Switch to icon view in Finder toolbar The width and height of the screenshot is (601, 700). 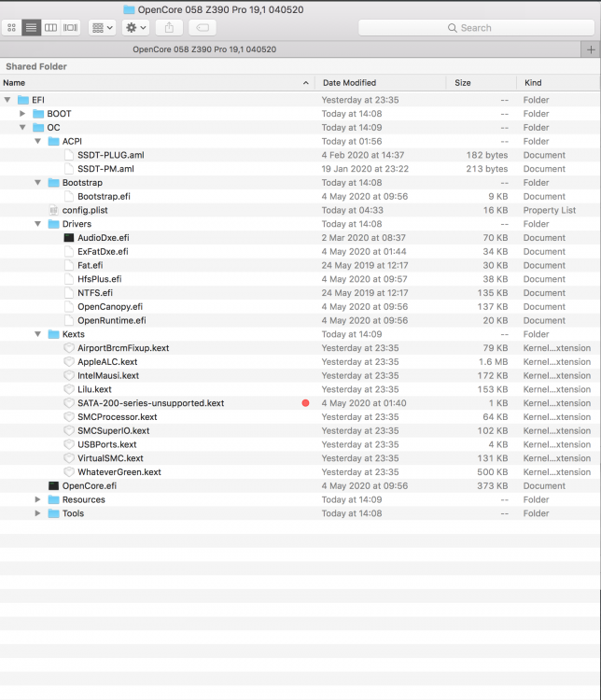coord(12,28)
